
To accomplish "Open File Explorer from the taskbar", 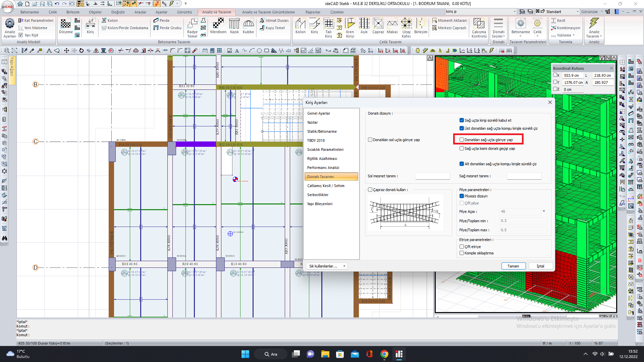I will pos(325,354).
